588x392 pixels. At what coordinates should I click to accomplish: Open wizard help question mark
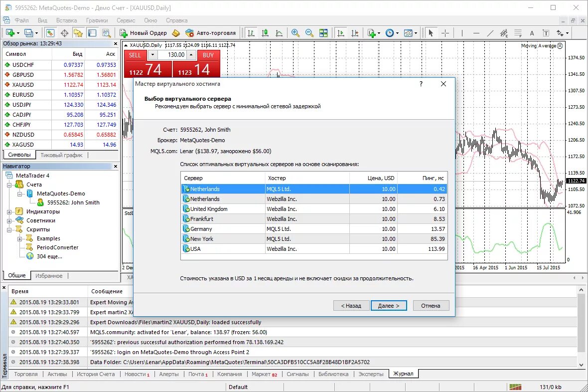421,84
